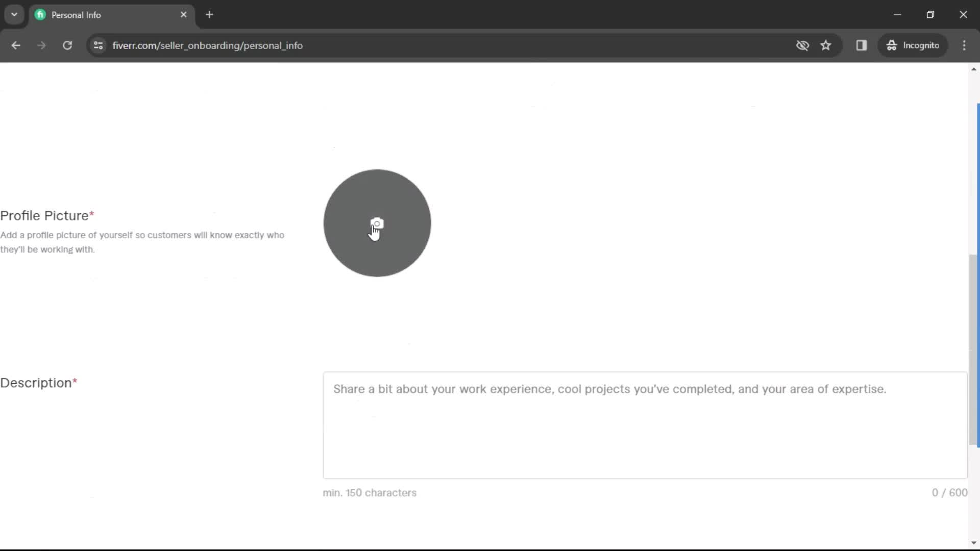
Task: Click the tab list dropdown arrow
Action: click(14, 15)
